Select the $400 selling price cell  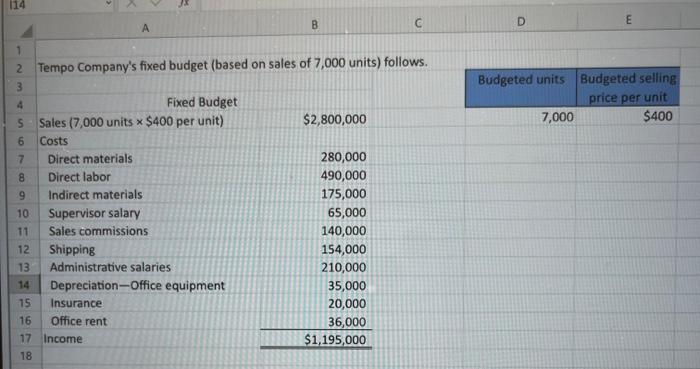(x=658, y=116)
